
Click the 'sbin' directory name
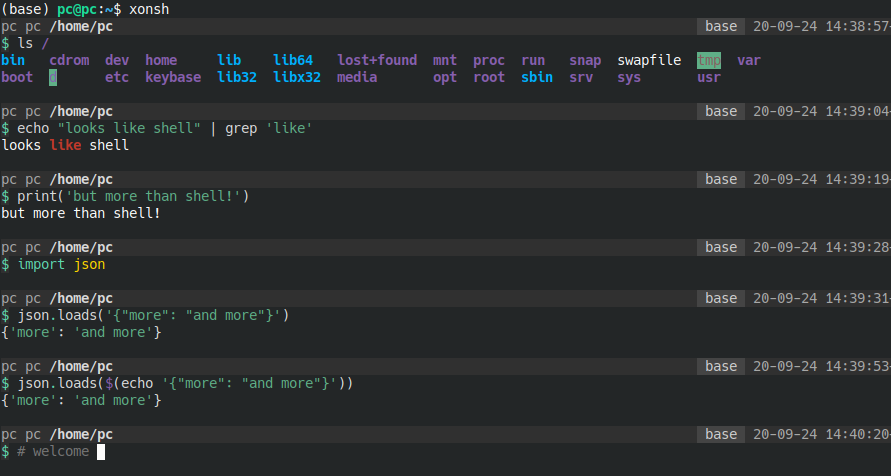pos(537,77)
